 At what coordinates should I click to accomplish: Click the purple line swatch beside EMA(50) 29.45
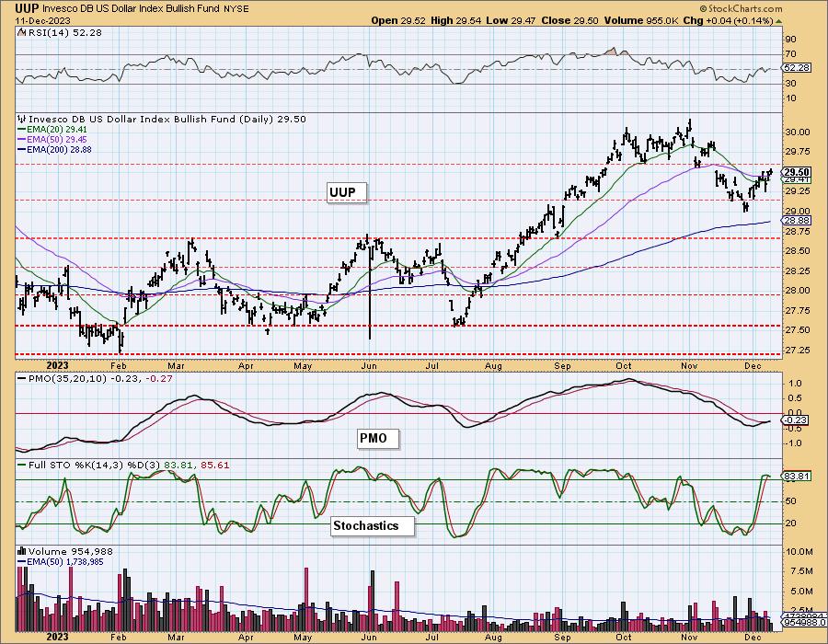tap(22, 139)
